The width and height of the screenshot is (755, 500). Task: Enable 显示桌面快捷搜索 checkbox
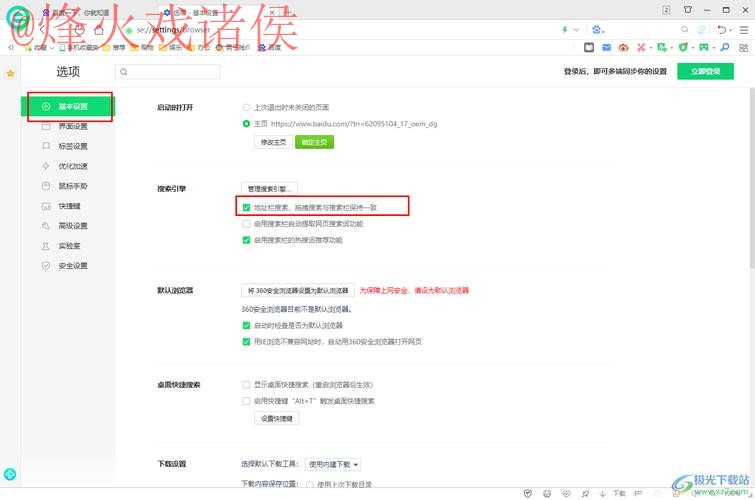click(246, 385)
